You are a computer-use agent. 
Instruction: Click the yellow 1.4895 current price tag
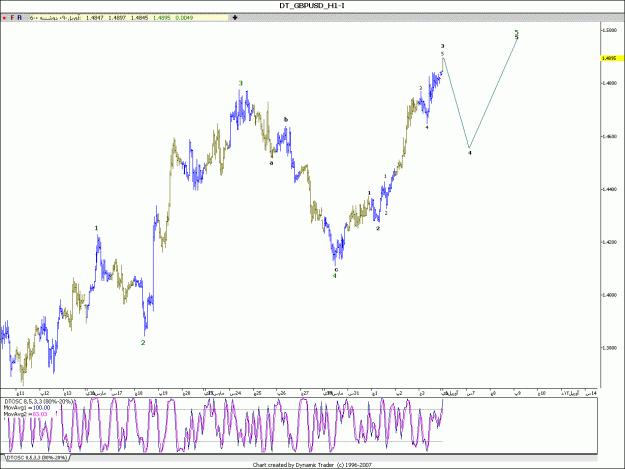tap(611, 58)
